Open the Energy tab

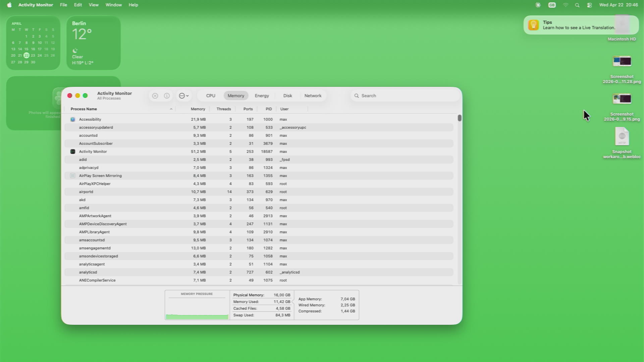[262, 96]
